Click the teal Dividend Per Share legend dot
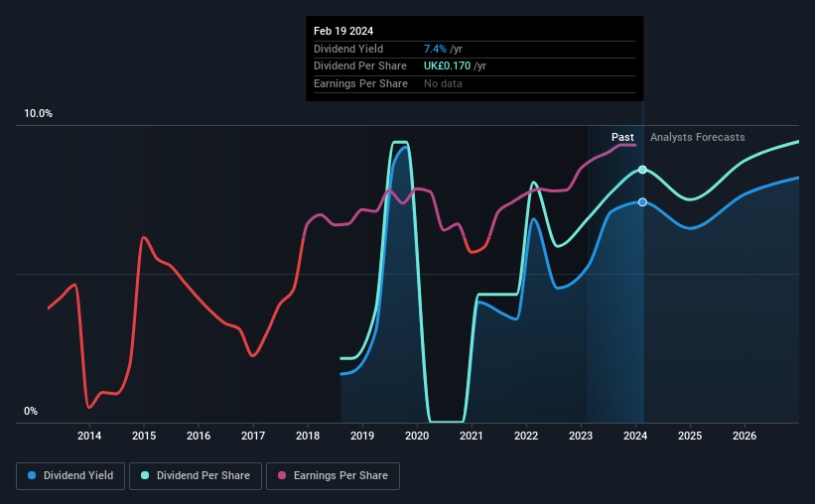The width and height of the screenshot is (815, 504). click(x=145, y=475)
